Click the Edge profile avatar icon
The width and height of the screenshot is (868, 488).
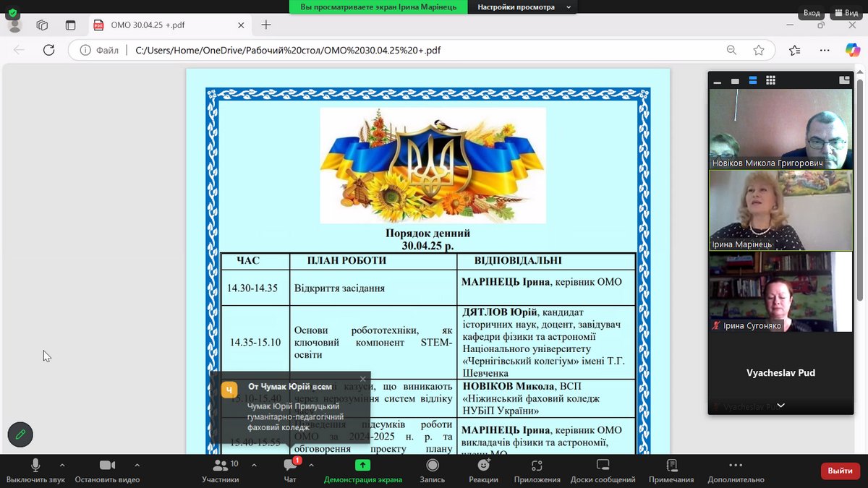[14, 25]
